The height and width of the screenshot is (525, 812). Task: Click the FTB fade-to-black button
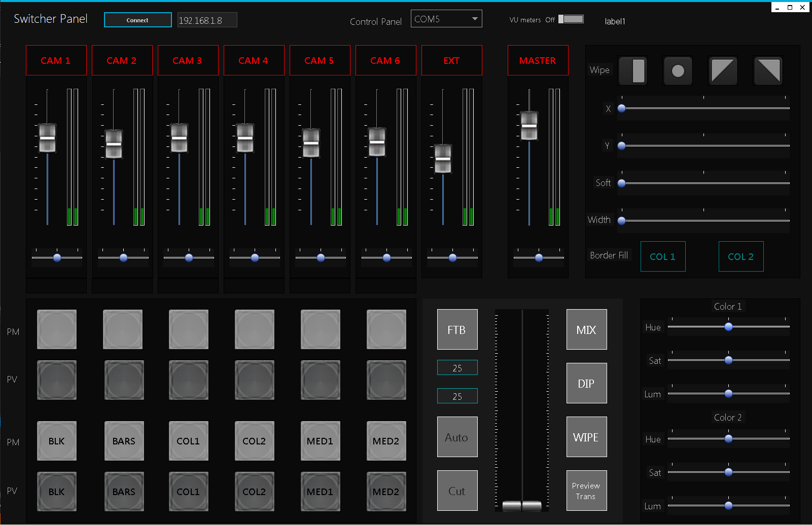[x=457, y=329]
